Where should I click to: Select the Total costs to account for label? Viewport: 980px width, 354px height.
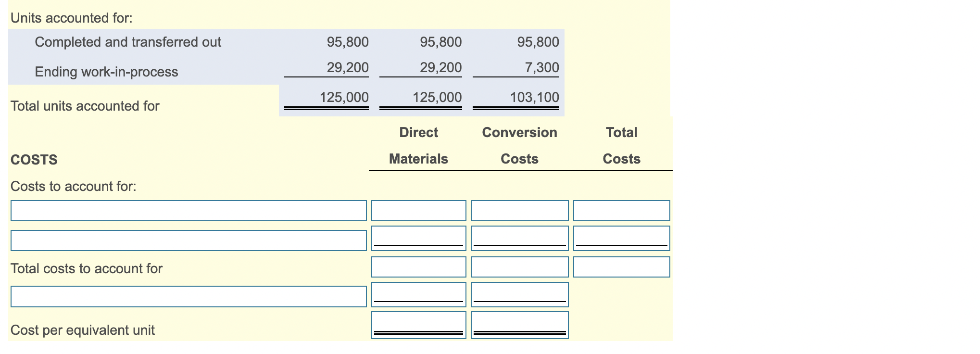coord(86,268)
